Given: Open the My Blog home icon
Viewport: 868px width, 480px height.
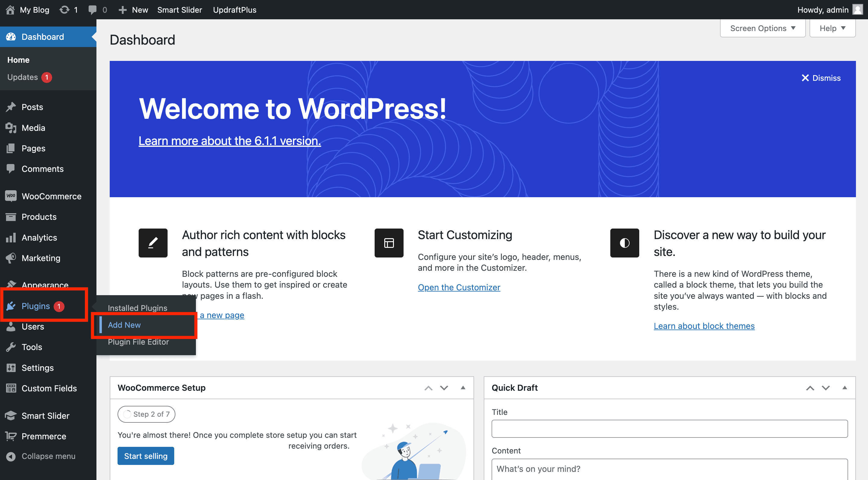Looking at the screenshot, I should [10, 10].
